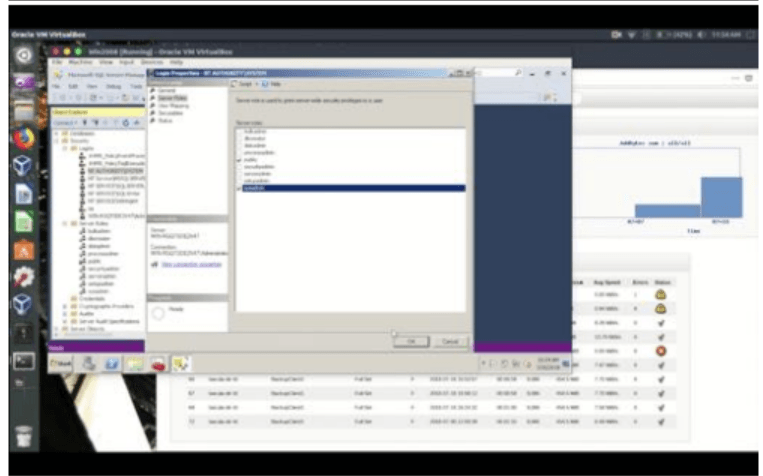The height and width of the screenshot is (476, 763).
Task: Collapse the Server Roles folder in tree
Action: pos(65,223)
